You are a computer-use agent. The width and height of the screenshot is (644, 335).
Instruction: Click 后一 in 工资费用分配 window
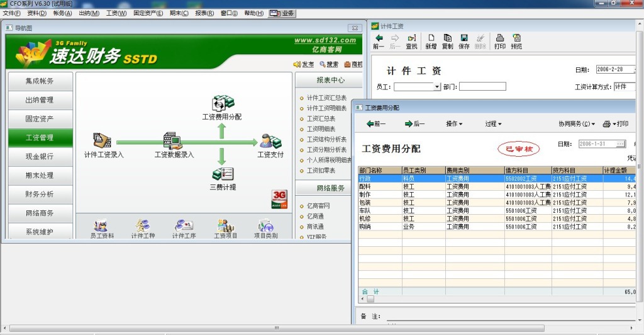pyautogui.click(x=415, y=123)
